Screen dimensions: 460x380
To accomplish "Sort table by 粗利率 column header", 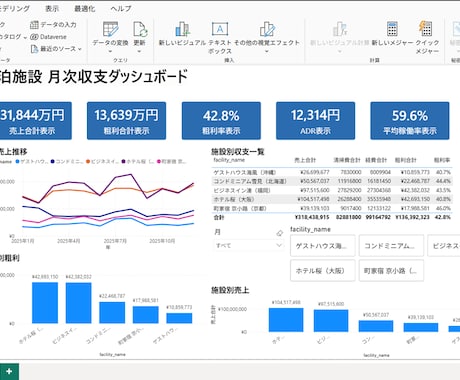I will (x=442, y=160).
